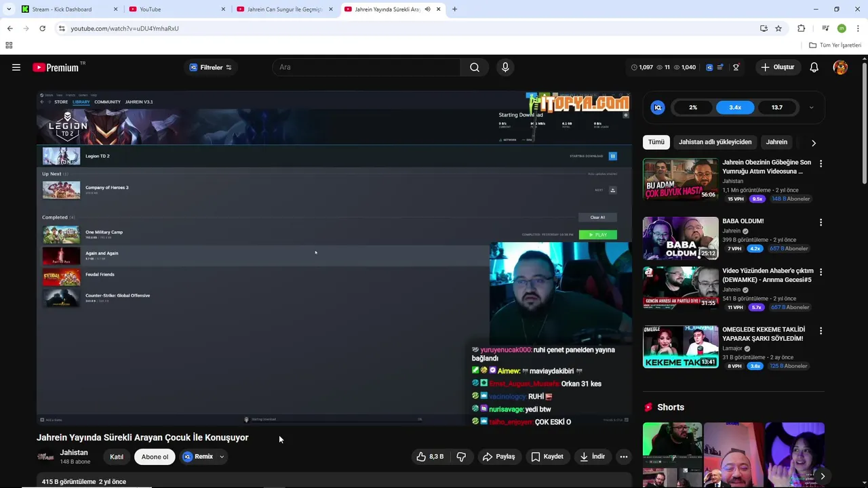This screenshot has width=868, height=488.
Task: Switch to Jahrein Can Sungur tab
Action: click(284, 9)
